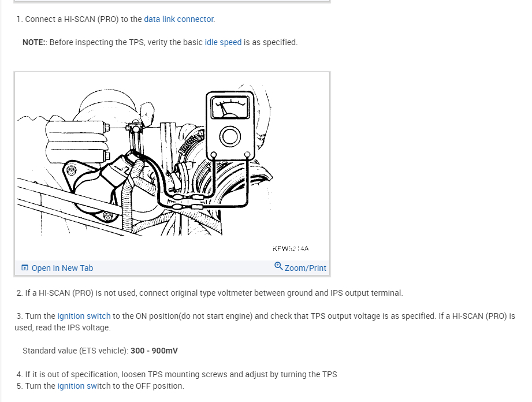The height and width of the screenshot is (402, 532).
Task: Open the diagram via Open In New Tab text
Action: coord(62,268)
